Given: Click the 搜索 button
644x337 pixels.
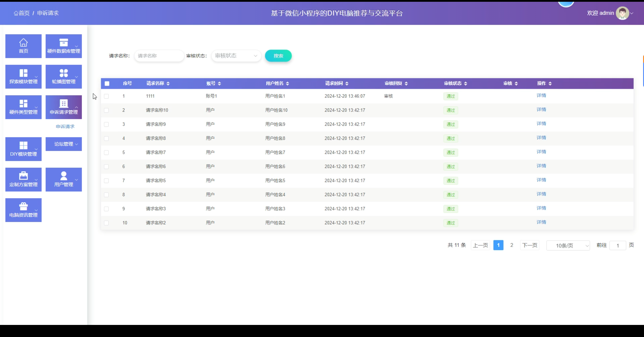Looking at the screenshot, I should (278, 56).
